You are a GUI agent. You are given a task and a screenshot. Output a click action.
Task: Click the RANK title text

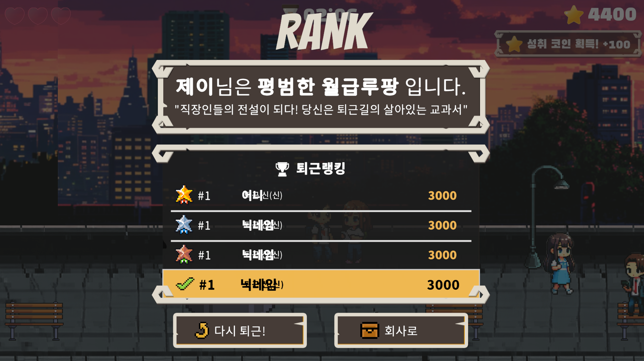[x=324, y=31]
